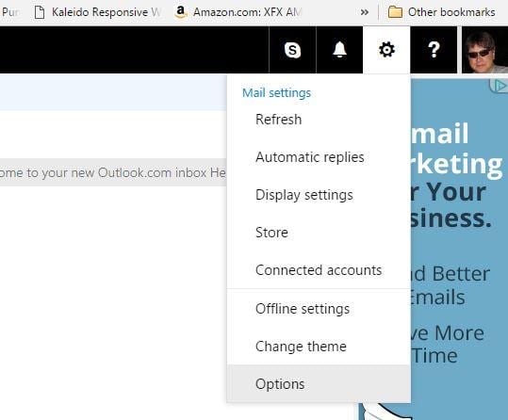Open the Other bookmarks folder
The width and height of the screenshot is (508, 420).
pos(442,12)
